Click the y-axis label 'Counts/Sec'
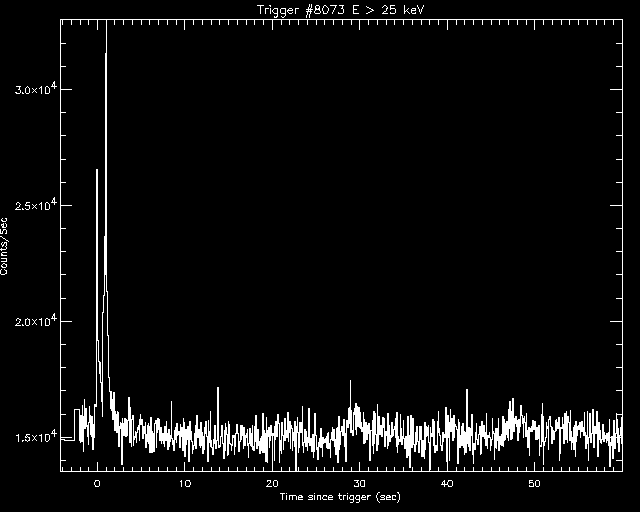The image size is (640, 512). 4,246
